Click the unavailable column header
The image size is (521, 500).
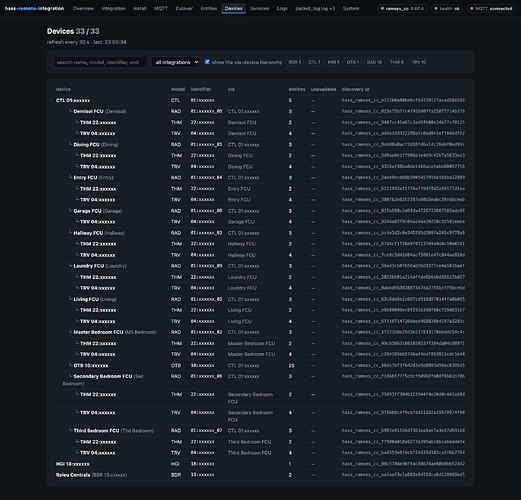coord(324,89)
